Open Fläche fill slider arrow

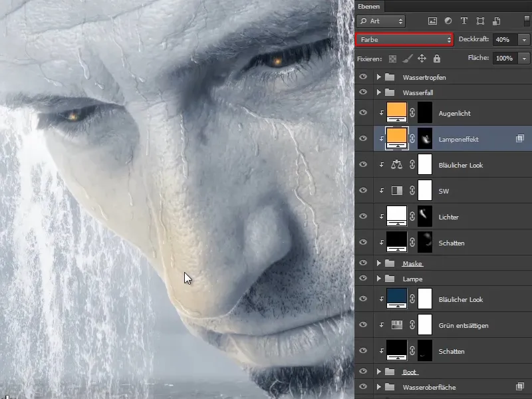(524, 59)
